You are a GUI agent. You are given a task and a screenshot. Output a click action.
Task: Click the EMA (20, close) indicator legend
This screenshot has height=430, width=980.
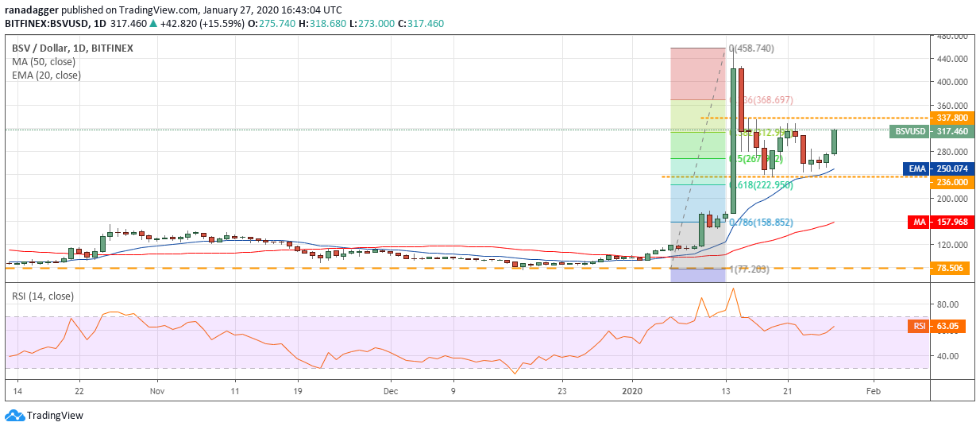[46, 76]
